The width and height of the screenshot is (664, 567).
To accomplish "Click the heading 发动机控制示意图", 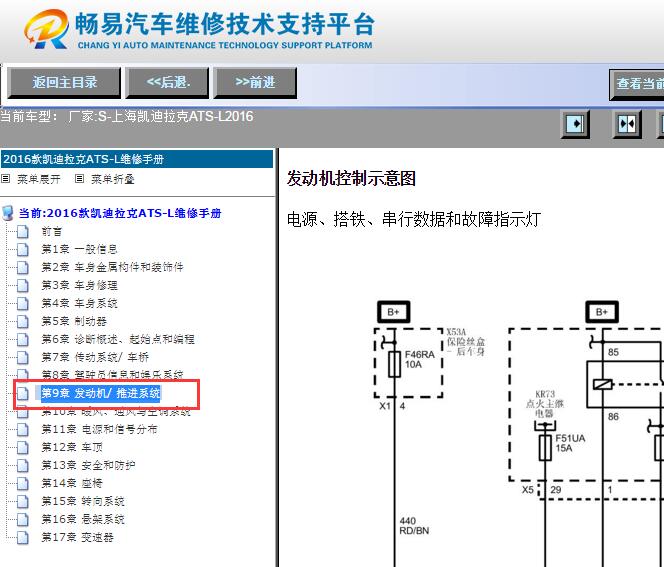I will point(351,178).
